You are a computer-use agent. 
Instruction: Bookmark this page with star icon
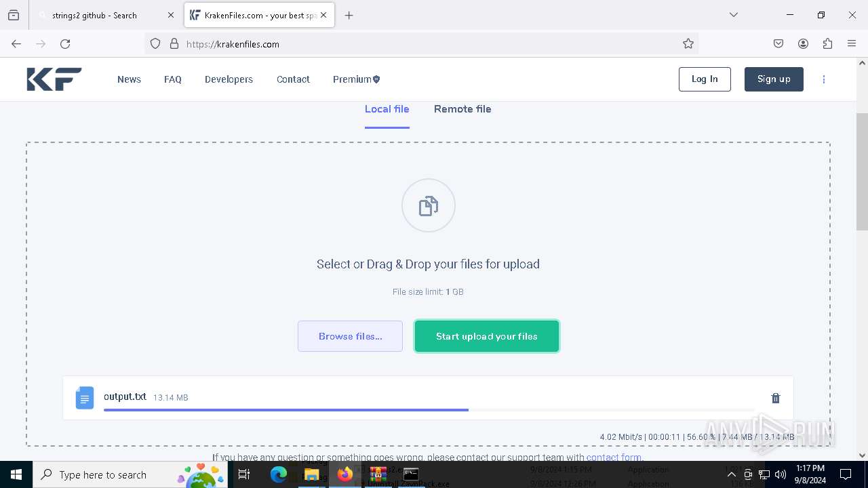click(688, 44)
